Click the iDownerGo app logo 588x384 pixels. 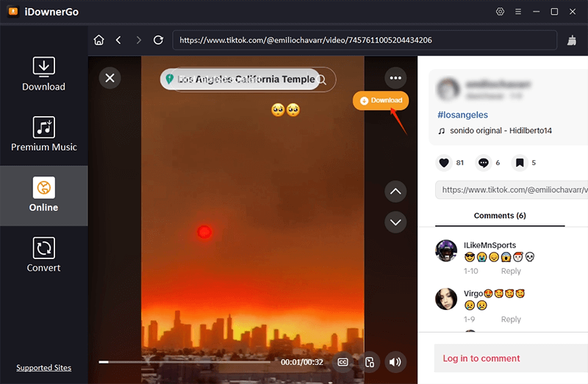pos(13,12)
